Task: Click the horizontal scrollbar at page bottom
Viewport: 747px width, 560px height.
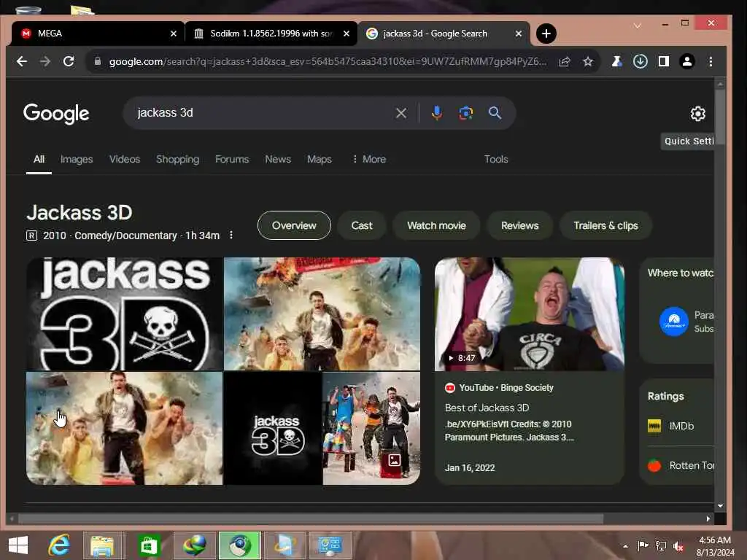Action: (x=311, y=518)
